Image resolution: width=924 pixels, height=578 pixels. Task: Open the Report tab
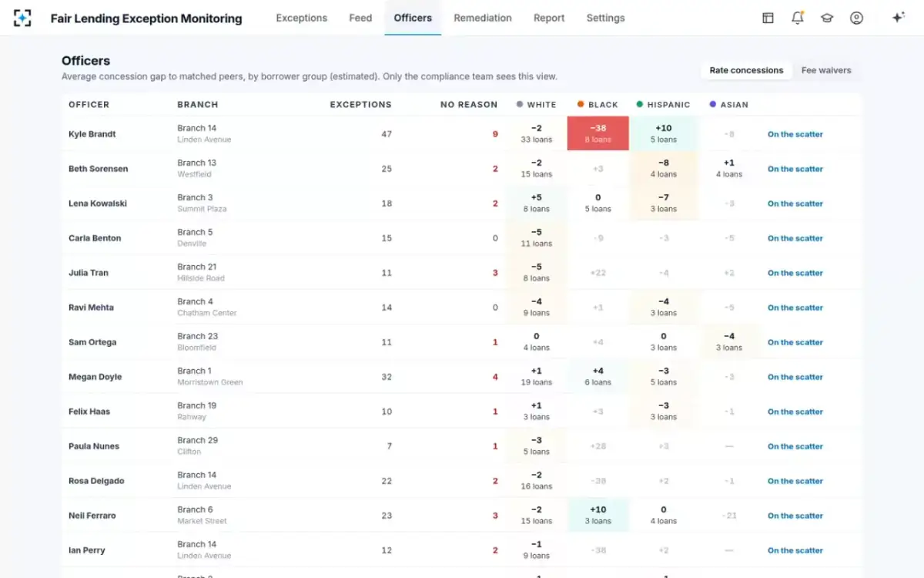tap(549, 18)
